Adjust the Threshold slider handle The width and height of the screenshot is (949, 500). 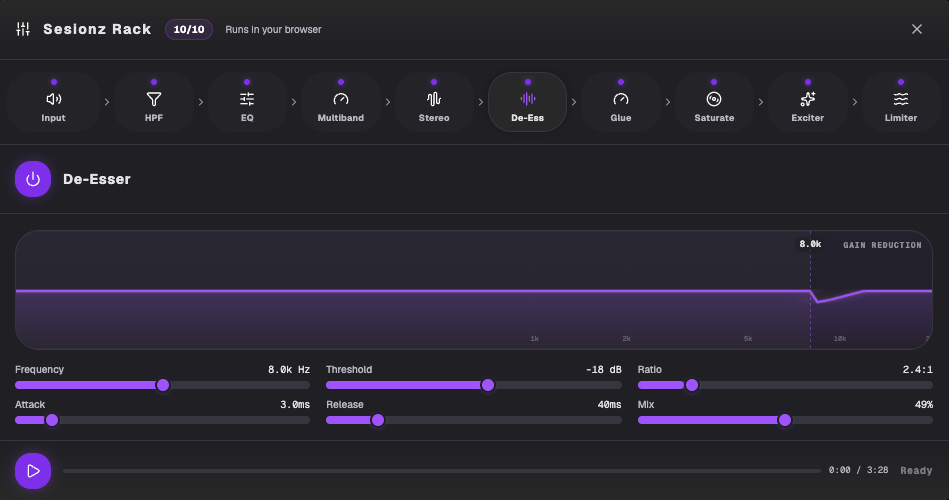[488, 385]
